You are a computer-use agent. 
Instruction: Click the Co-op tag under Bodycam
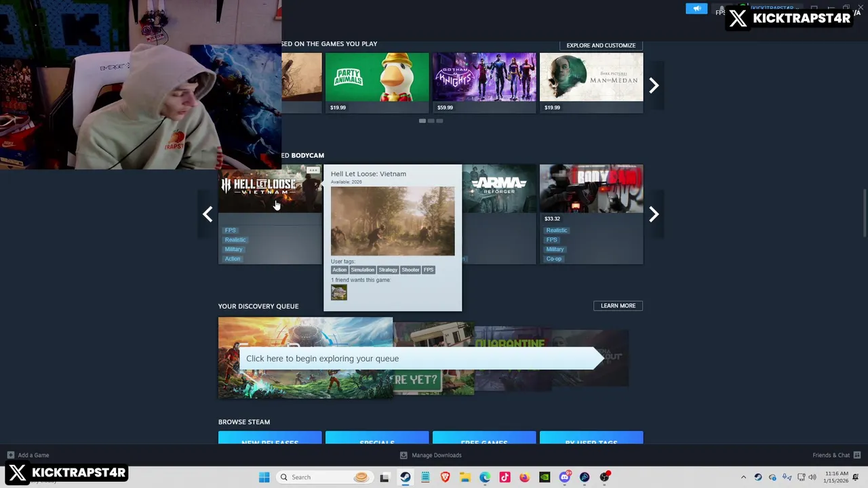pyautogui.click(x=553, y=259)
